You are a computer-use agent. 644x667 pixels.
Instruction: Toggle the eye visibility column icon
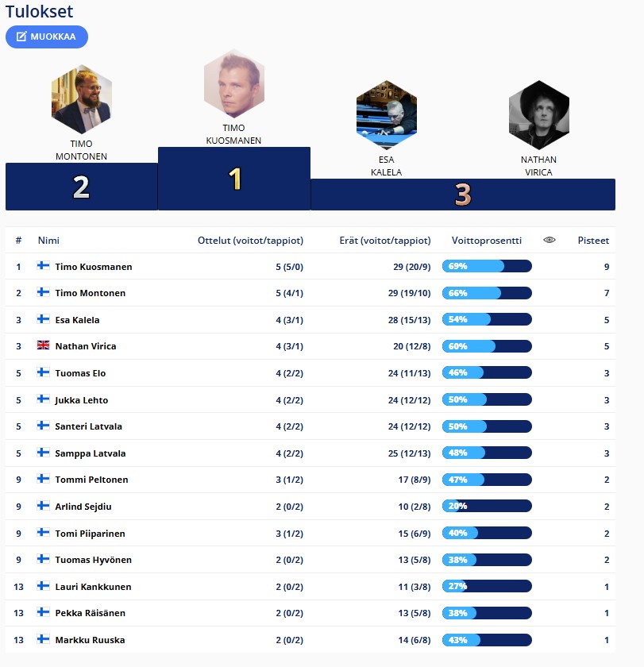point(550,240)
